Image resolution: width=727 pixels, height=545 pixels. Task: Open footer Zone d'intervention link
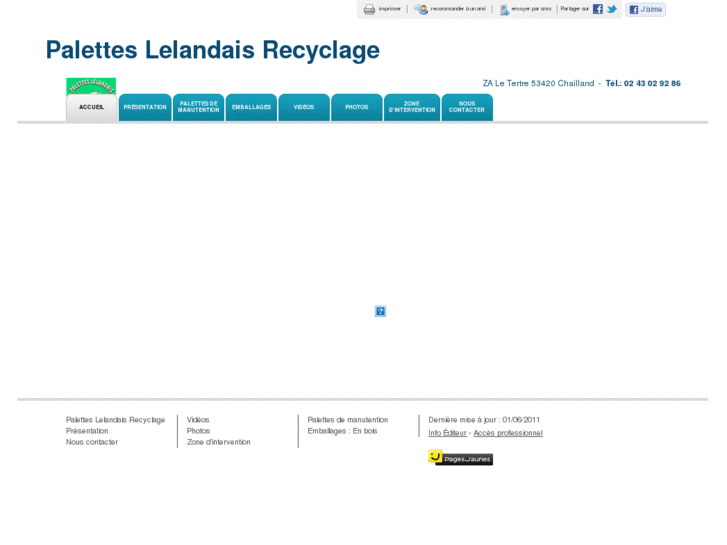point(218,442)
